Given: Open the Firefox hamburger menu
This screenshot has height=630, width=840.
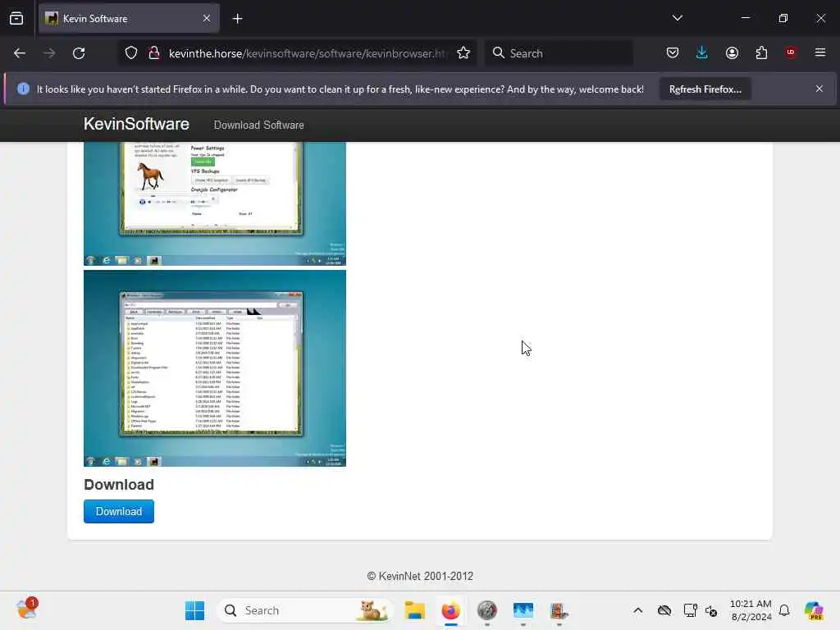Looking at the screenshot, I should point(820,52).
